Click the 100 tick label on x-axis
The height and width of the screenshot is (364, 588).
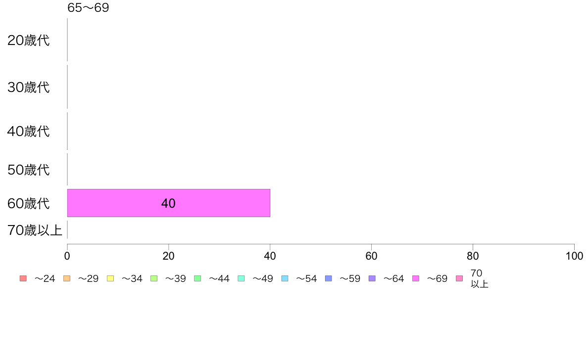click(x=574, y=256)
